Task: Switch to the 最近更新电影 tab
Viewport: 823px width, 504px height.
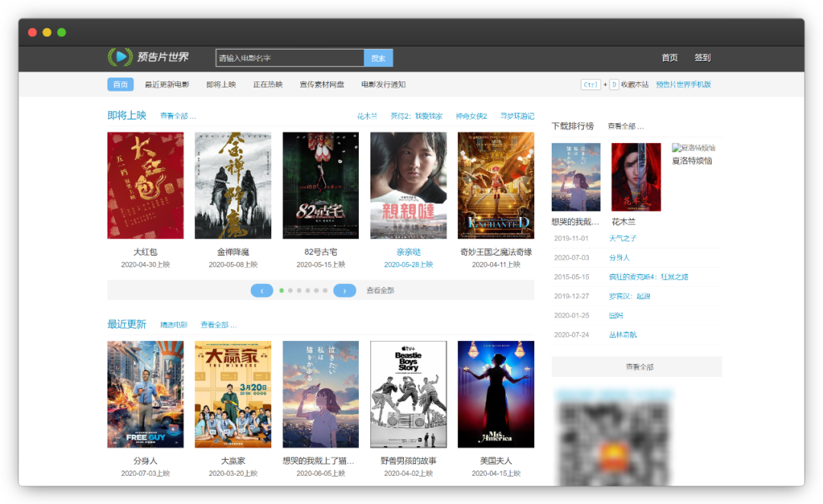Action: (x=167, y=85)
